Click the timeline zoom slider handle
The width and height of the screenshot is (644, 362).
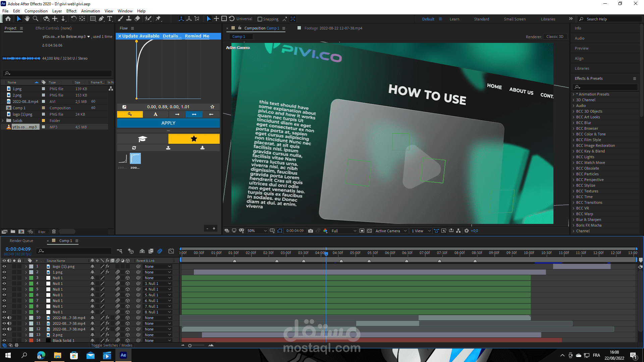coord(190,345)
